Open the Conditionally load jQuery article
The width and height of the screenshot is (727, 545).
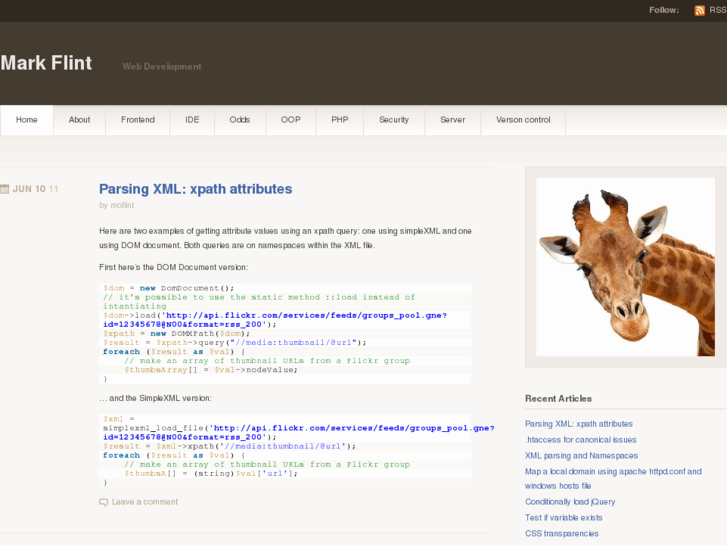click(x=570, y=501)
